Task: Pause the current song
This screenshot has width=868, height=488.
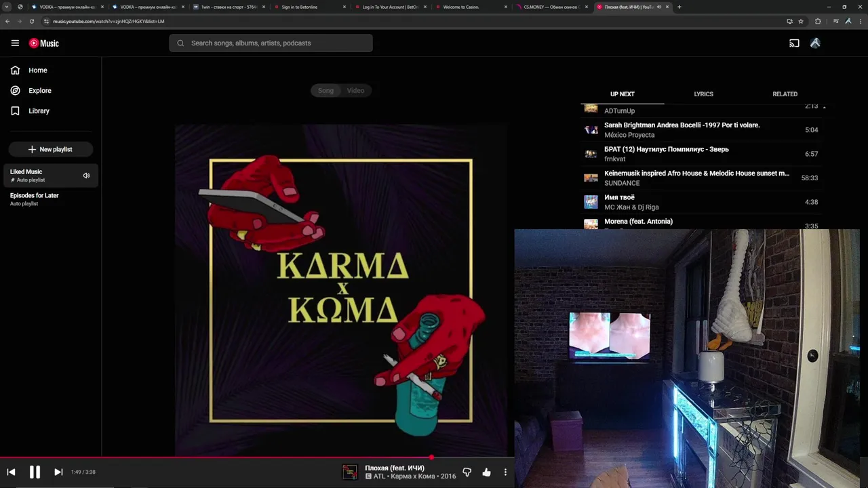Action: coord(35,472)
